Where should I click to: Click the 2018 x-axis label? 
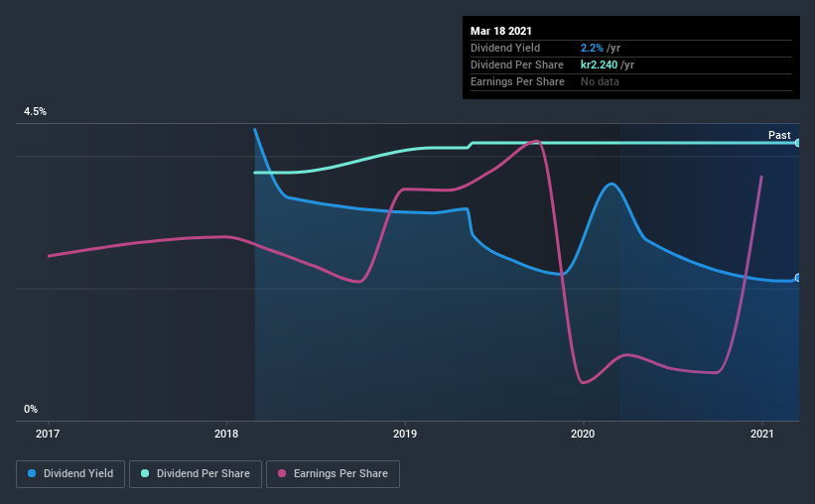coord(226,434)
